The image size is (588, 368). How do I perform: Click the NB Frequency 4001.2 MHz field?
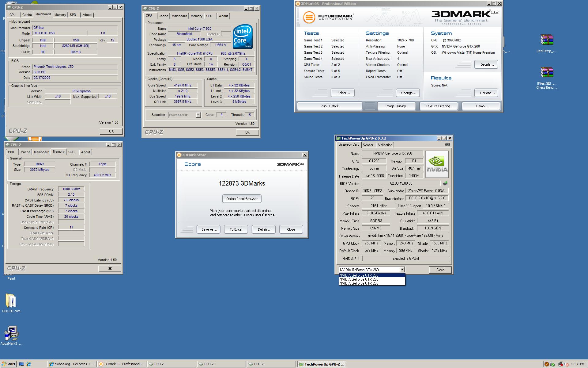(102, 175)
